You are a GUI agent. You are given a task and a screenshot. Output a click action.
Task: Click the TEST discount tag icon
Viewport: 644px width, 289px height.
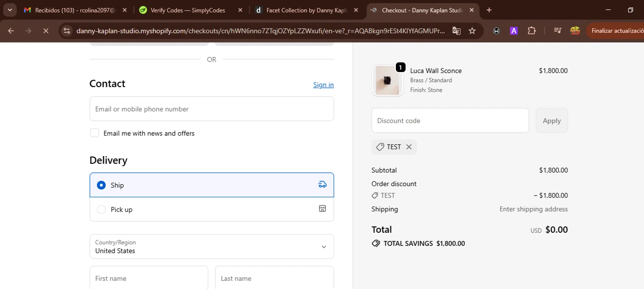pyautogui.click(x=380, y=147)
